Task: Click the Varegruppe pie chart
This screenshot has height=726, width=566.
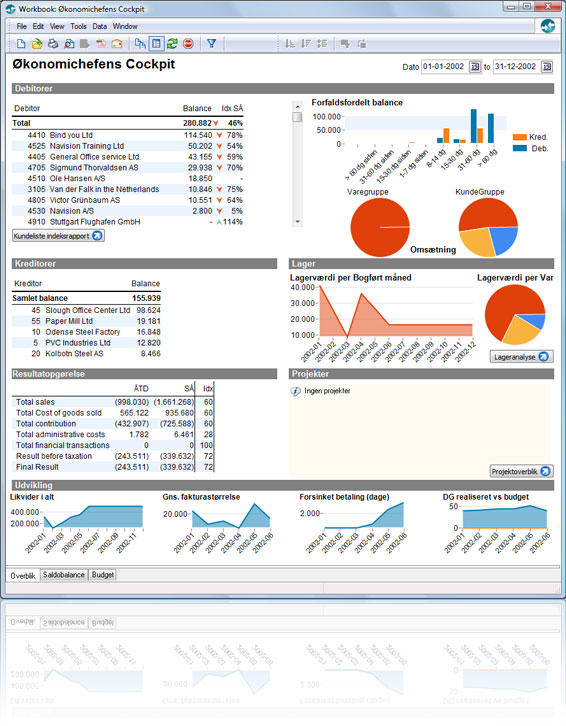Action: click(380, 227)
